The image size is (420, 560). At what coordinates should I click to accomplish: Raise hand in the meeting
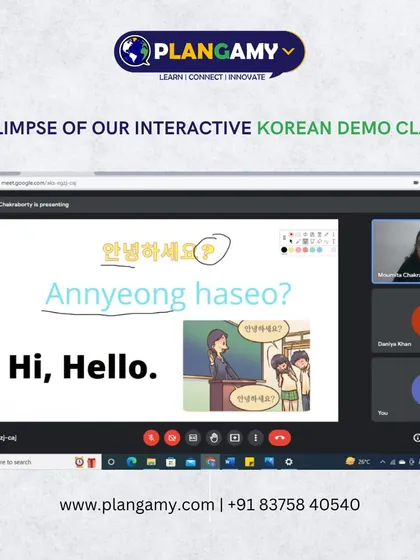click(x=214, y=438)
